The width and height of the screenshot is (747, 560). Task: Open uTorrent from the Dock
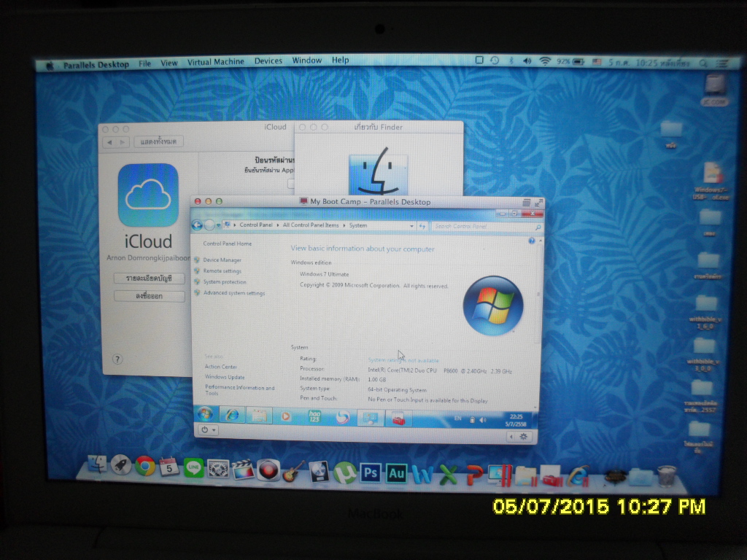(x=345, y=472)
